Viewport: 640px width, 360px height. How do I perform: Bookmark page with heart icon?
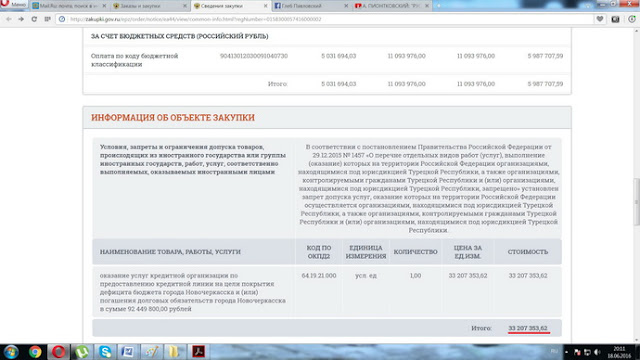point(600,19)
